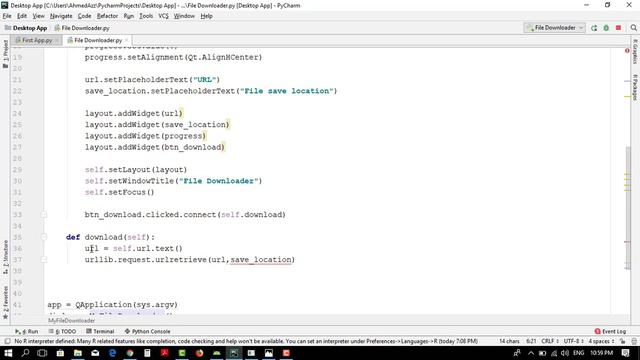640x360 pixels.
Task: Open the Tools menu
Action: (x=146, y=16)
